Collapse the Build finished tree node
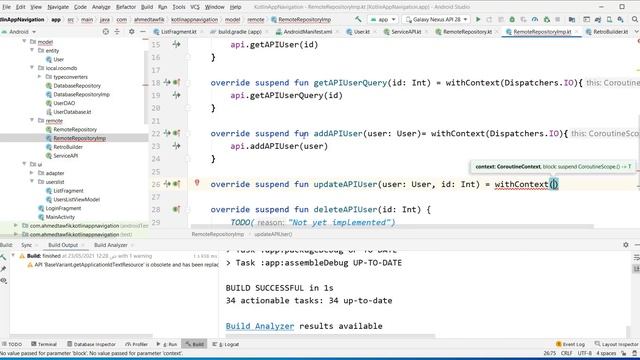 (x=13, y=256)
